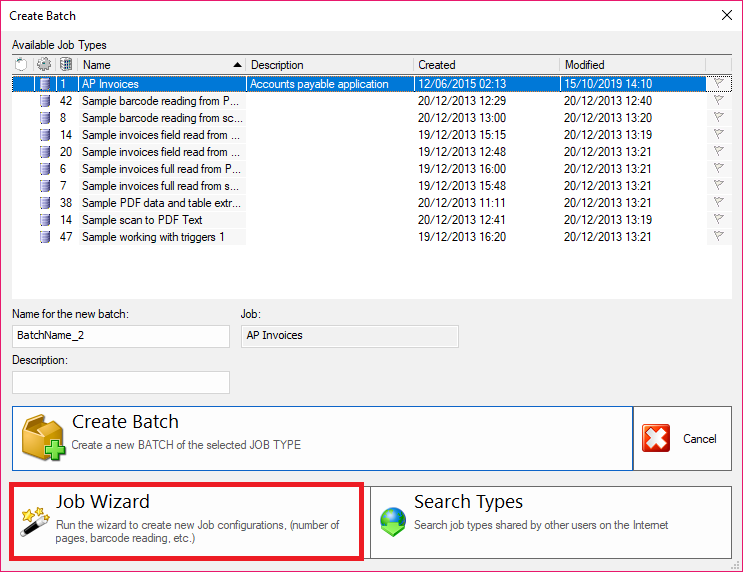The height and width of the screenshot is (572, 743).
Task: Click the gear column header icon
Action: (x=44, y=65)
